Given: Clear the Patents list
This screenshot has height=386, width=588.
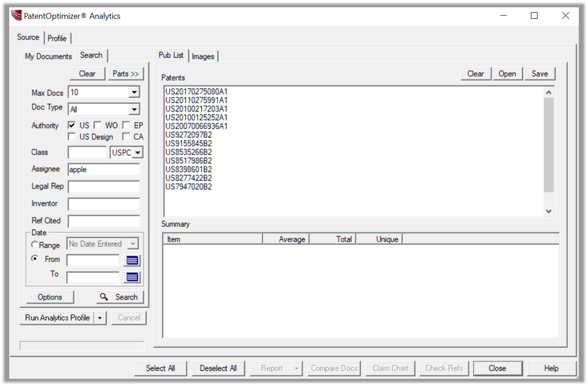Looking at the screenshot, I should [x=476, y=74].
